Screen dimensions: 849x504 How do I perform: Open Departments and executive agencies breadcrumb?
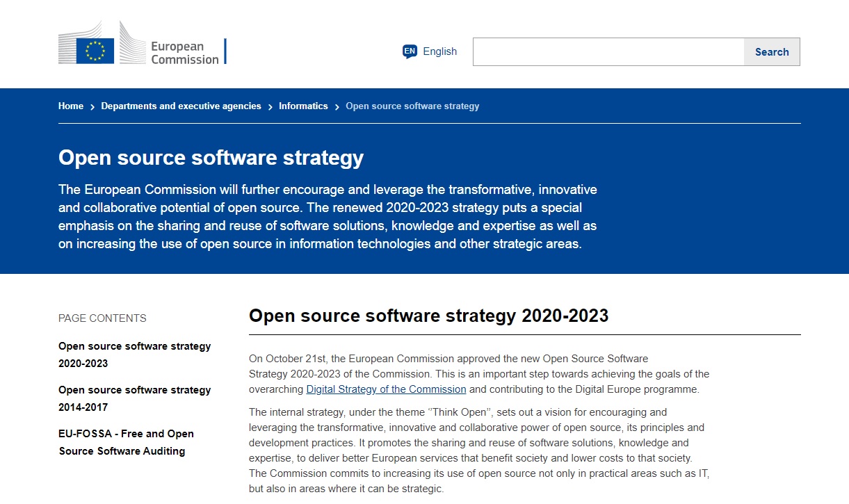coord(181,106)
